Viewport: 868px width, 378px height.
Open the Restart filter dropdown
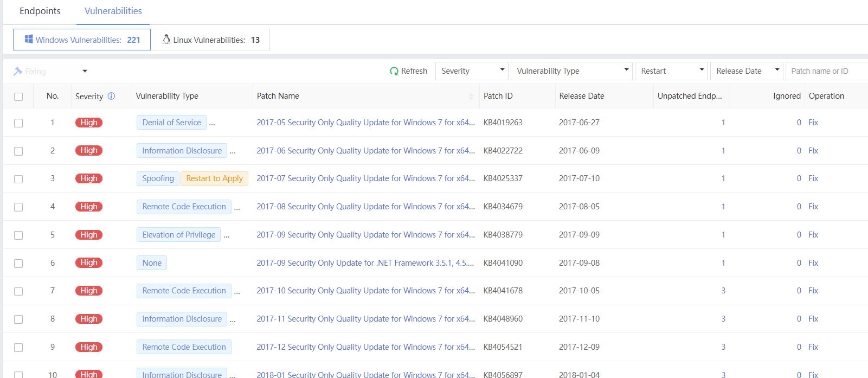pyautogui.click(x=671, y=71)
